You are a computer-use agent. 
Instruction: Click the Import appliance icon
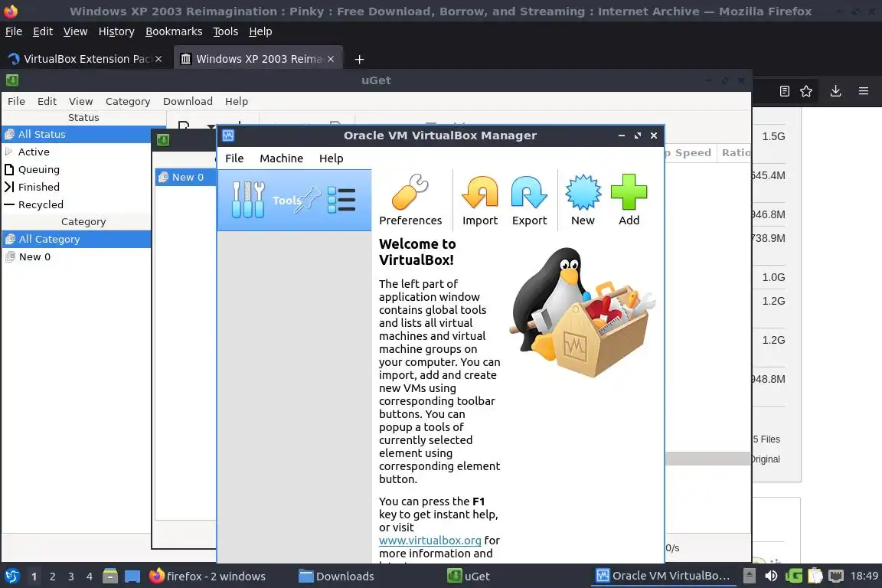click(x=480, y=201)
